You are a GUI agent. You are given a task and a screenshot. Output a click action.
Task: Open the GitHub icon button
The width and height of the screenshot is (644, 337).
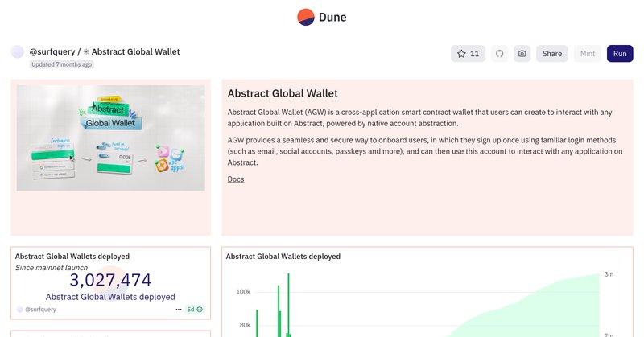coord(499,54)
